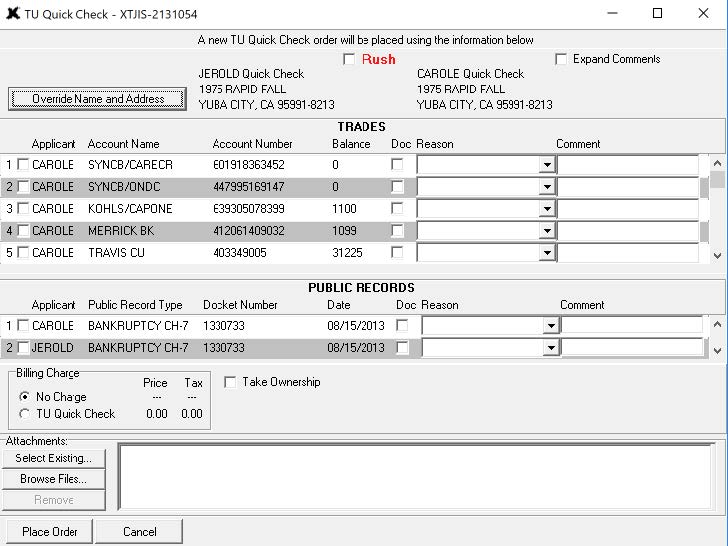728x546 pixels.
Task: Click Comment field for JEROLD bankruptcy record
Action: coord(632,347)
